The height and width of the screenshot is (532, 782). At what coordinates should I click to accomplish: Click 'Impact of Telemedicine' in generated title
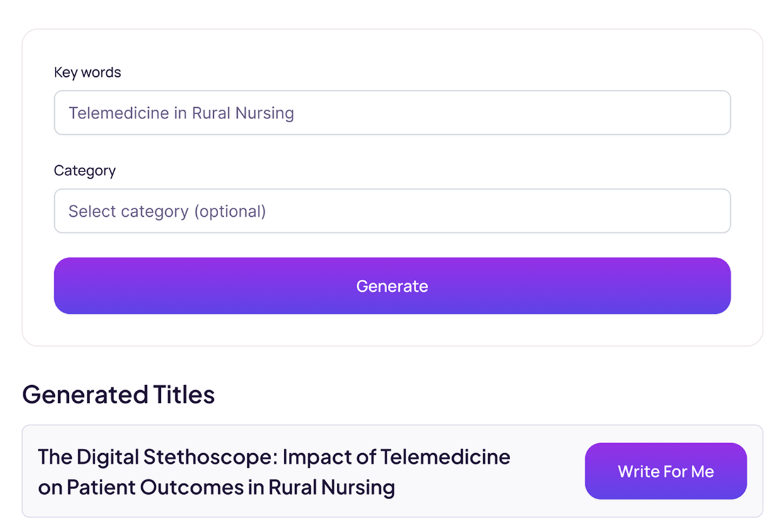pos(396,456)
